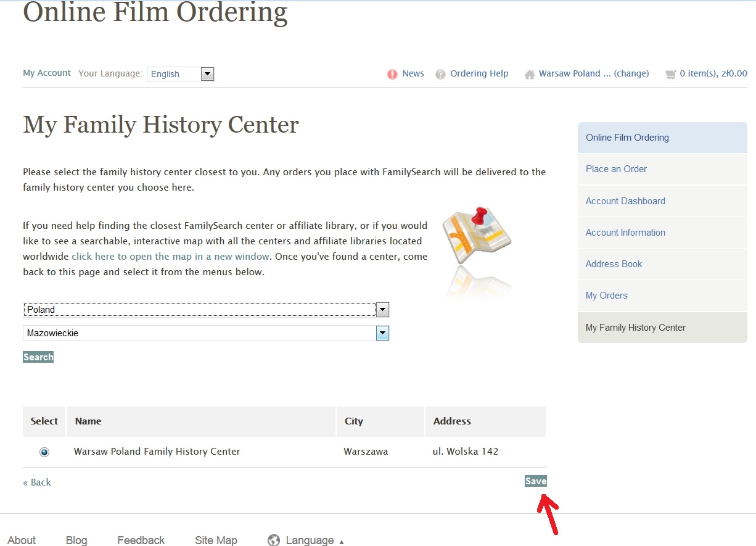Expand the Mazowieckie region dropdown

pos(382,334)
